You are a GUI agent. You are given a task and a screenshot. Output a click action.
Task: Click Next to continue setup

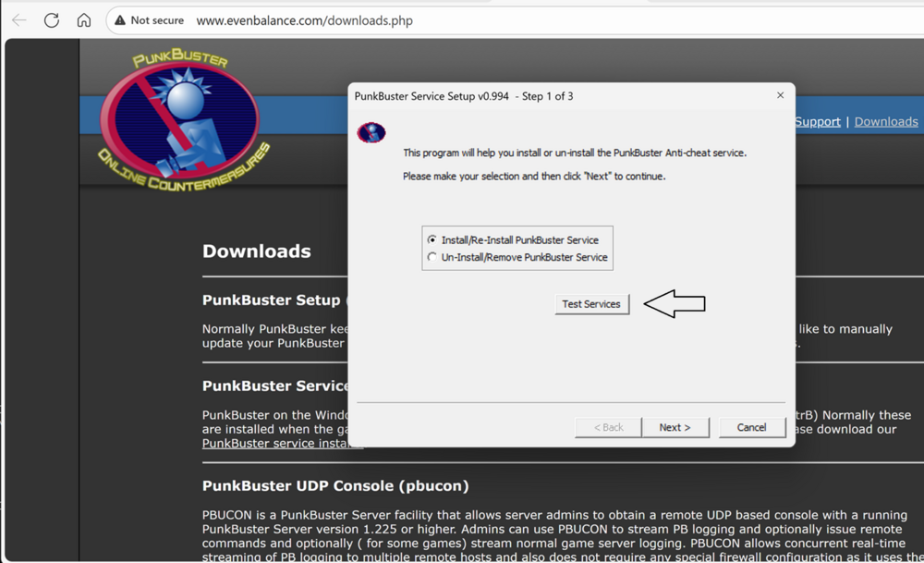[x=675, y=427]
